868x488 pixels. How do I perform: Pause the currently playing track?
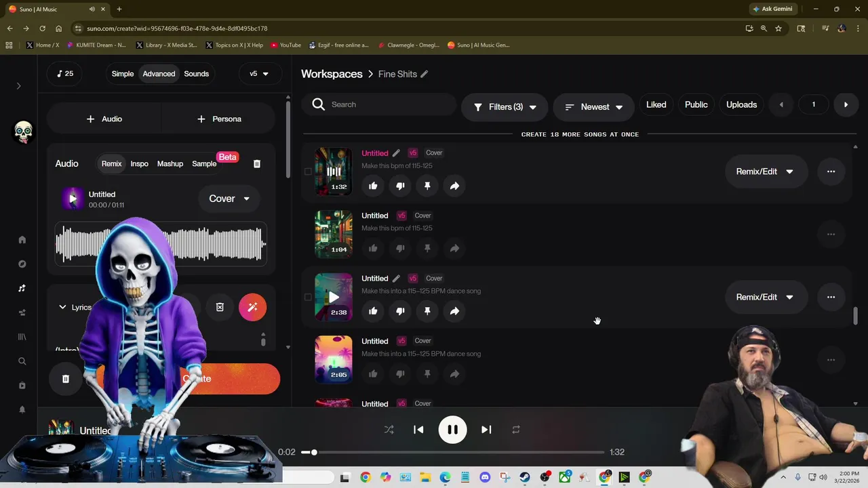452,430
